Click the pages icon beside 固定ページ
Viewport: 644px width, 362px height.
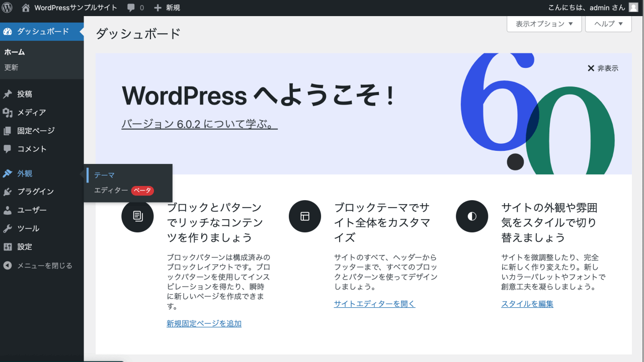click(8, 131)
